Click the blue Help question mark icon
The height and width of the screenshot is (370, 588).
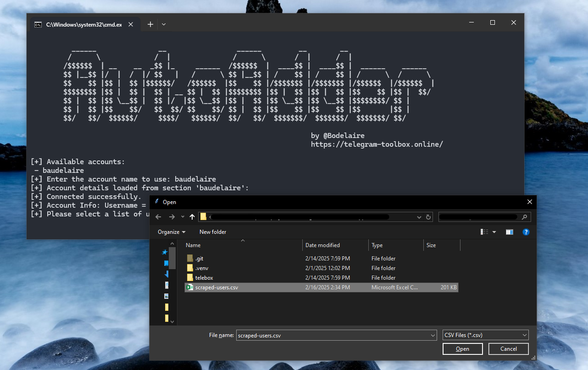click(526, 232)
